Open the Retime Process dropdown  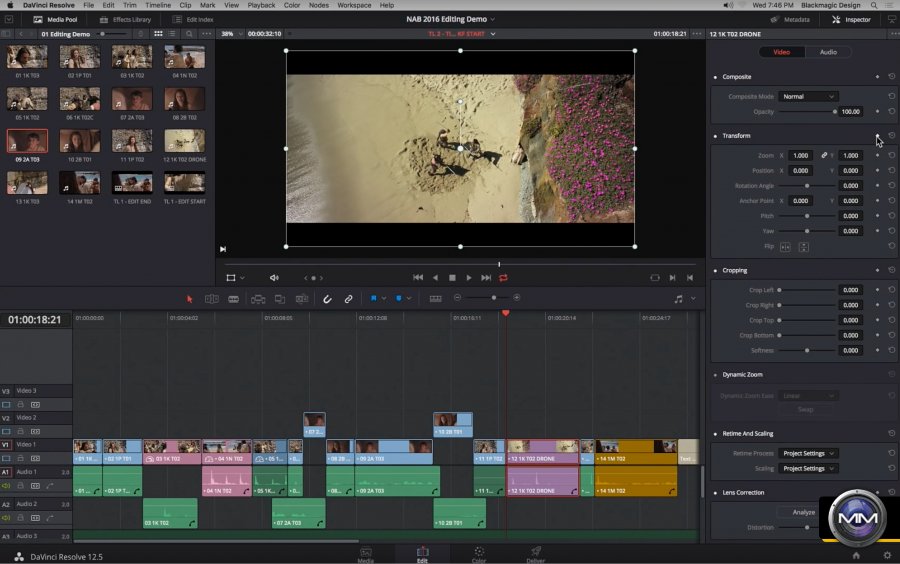point(808,453)
